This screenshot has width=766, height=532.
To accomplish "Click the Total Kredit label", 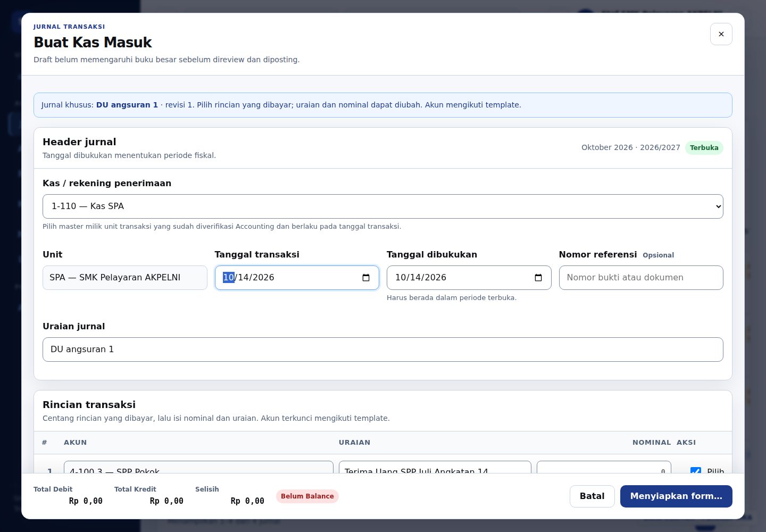I will 135,489.
